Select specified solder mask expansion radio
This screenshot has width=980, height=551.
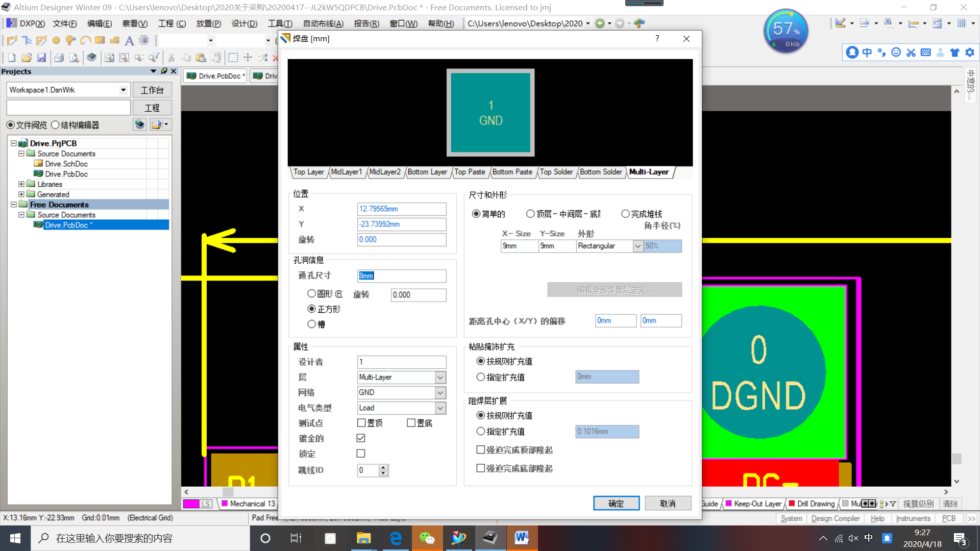click(480, 431)
